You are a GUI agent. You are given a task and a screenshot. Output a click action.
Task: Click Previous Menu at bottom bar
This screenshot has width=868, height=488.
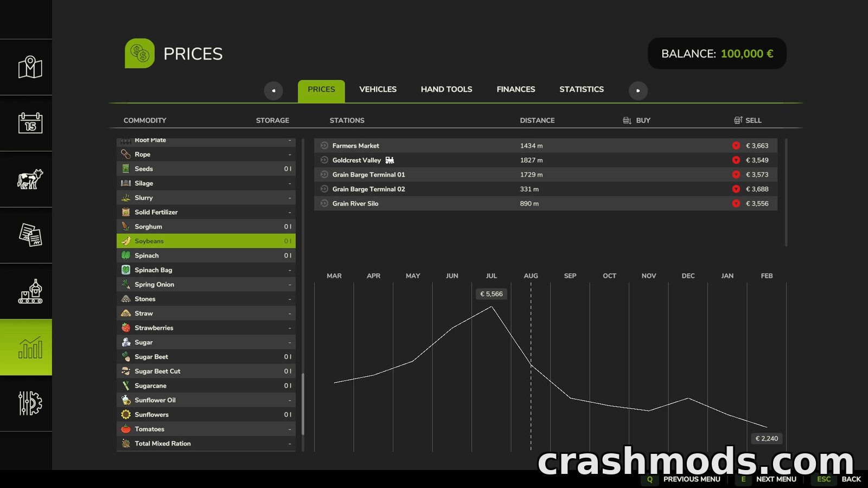pos(681,479)
